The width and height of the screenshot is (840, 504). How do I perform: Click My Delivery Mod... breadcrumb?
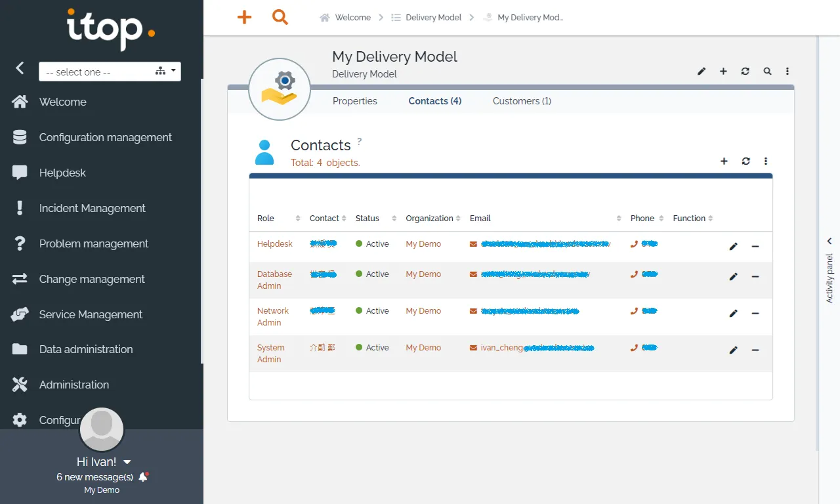(x=523, y=18)
